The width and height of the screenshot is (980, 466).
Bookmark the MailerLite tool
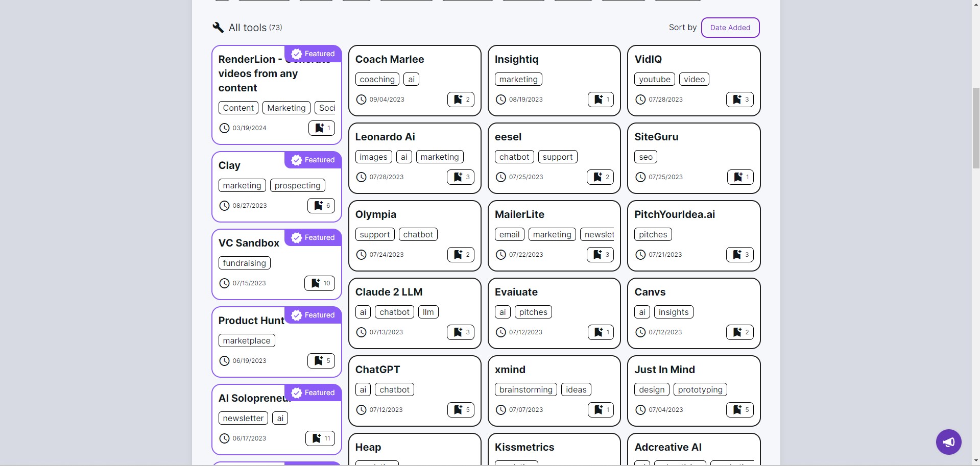click(x=600, y=255)
